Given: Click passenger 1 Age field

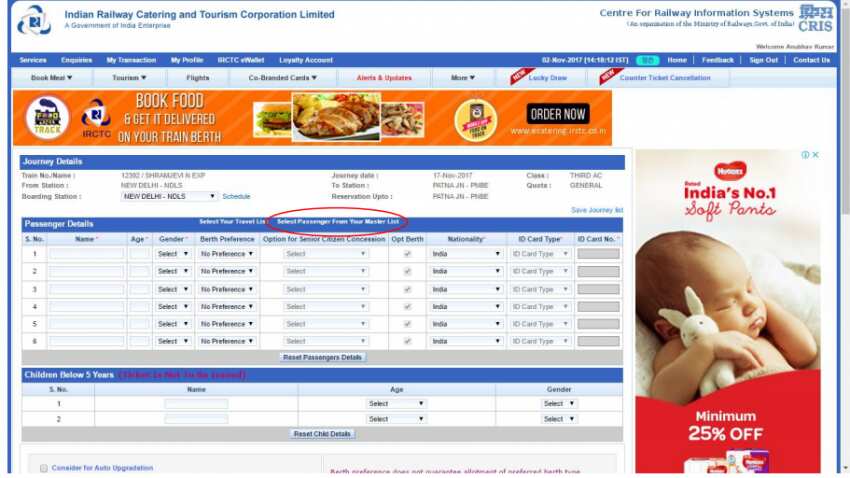Looking at the screenshot, I should click(x=139, y=254).
